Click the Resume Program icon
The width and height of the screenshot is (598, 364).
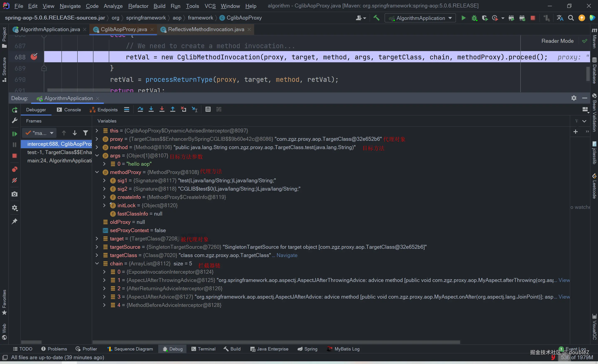[x=15, y=134]
